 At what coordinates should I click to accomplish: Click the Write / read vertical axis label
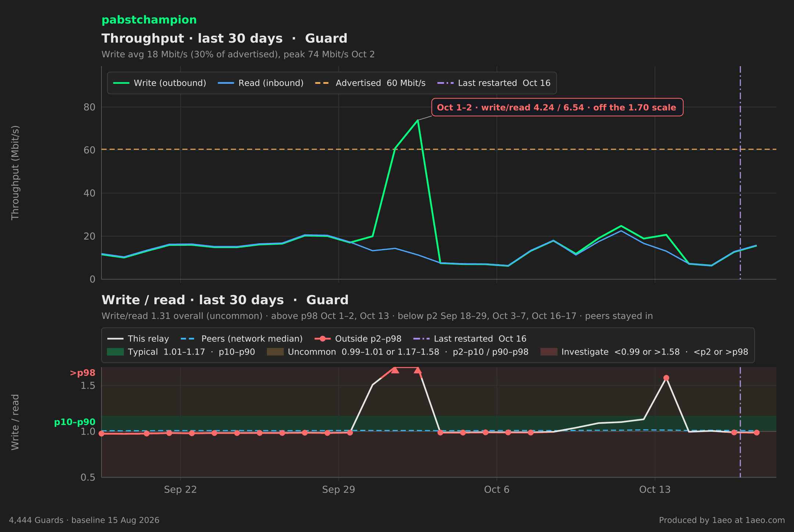[x=15, y=422]
